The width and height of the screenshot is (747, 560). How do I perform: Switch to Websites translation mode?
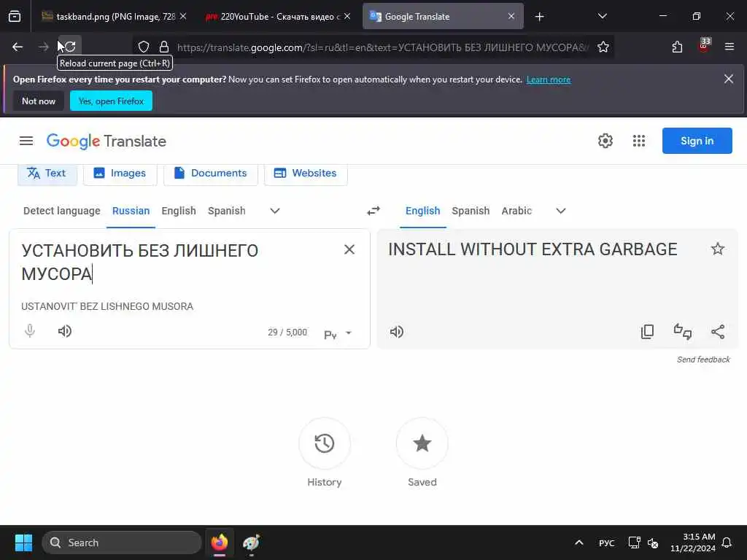click(306, 174)
